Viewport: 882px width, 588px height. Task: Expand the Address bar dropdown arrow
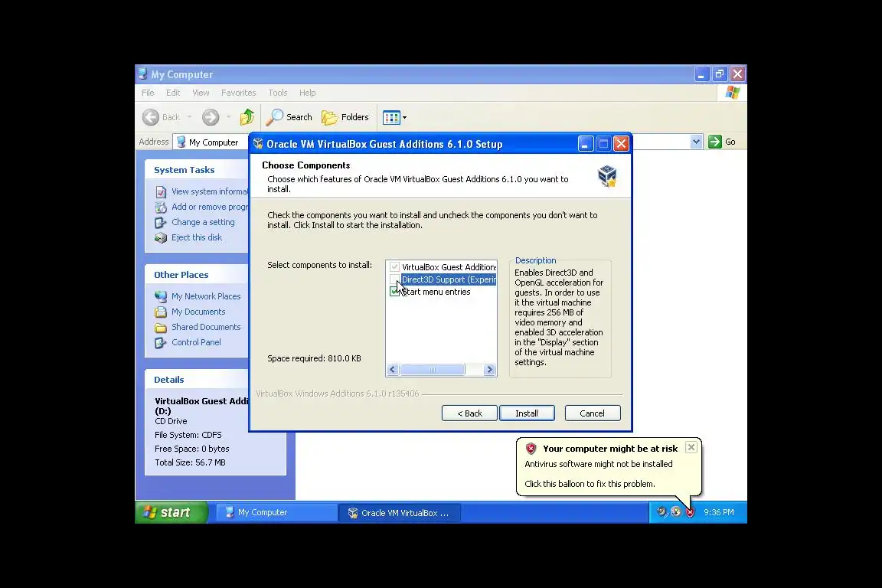(x=697, y=142)
